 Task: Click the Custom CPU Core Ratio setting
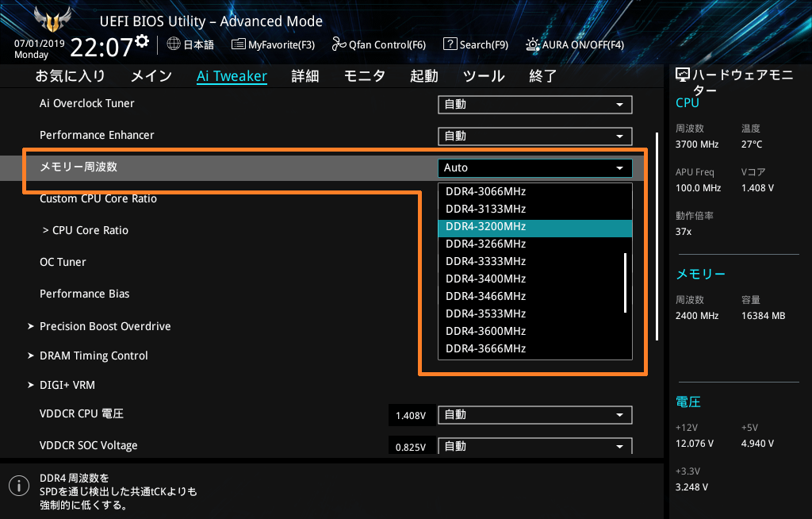(x=98, y=198)
